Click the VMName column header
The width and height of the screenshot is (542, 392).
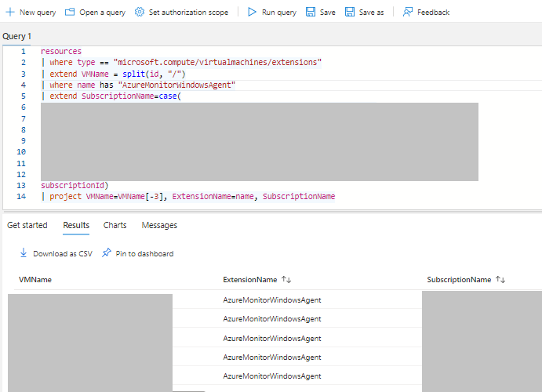point(35,279)
